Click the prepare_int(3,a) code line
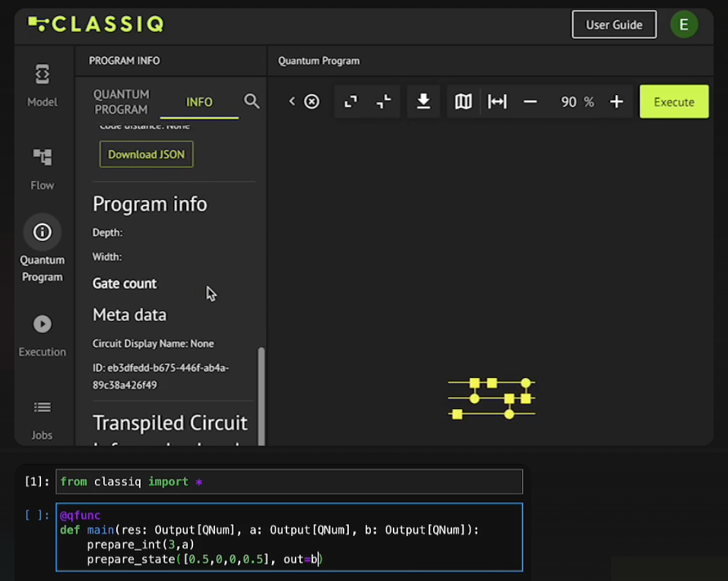Image resolution: width=728 pixels, height=581 pixels. click(141, 544)
